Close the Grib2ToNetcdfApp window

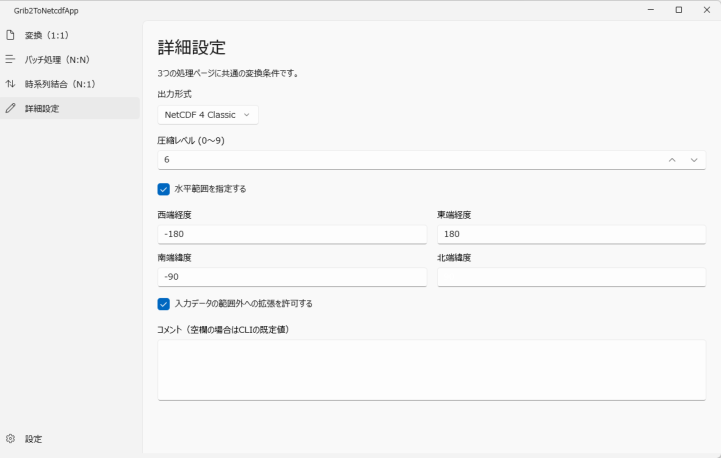tap(707, 10)
